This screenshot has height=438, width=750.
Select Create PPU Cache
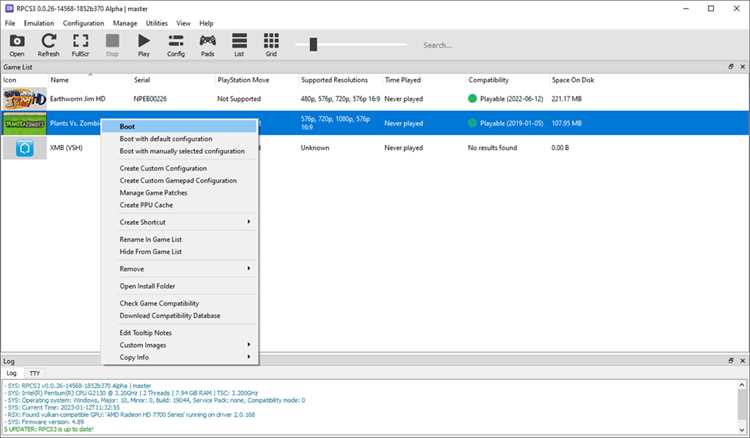(x=180, y=205)
